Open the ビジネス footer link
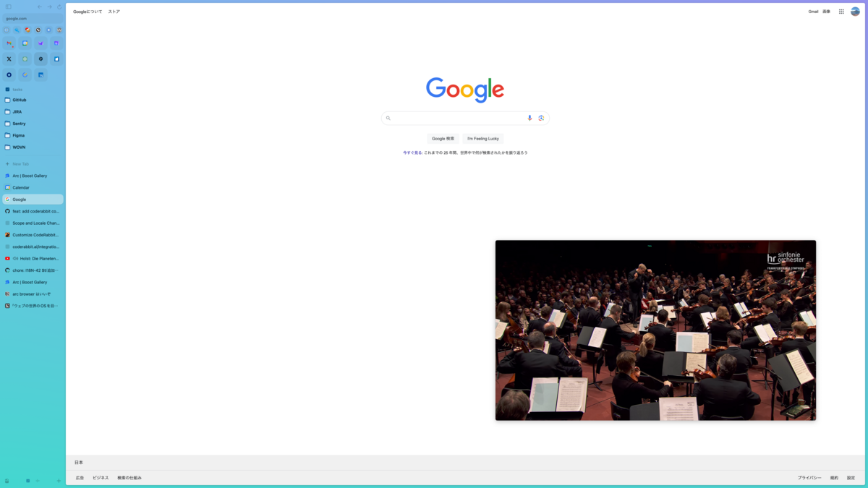The height and width of the screenshot is (488, 868). click(101, 478)
